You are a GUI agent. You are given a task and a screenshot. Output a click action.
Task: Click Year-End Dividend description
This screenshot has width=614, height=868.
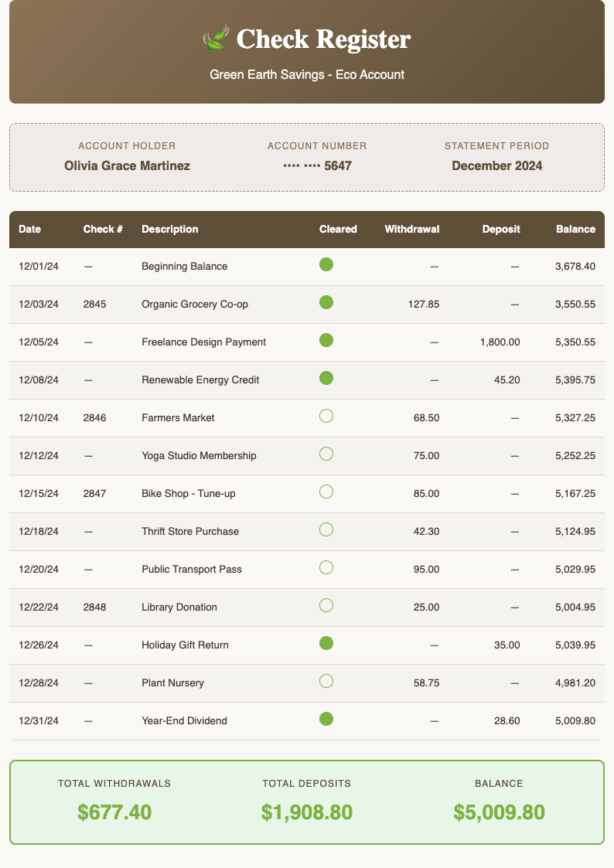[x=184, y=720]
